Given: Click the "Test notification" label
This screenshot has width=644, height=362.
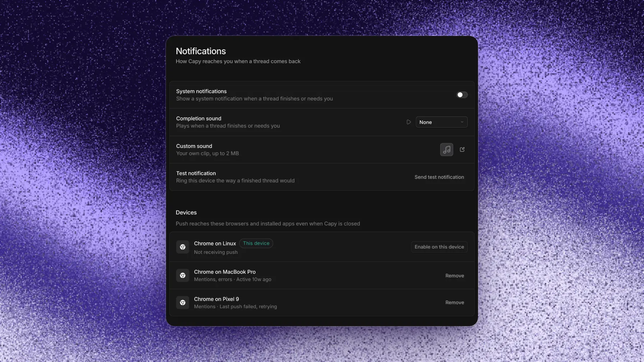Looking at the screenshot, I should [x=196, y=173].
